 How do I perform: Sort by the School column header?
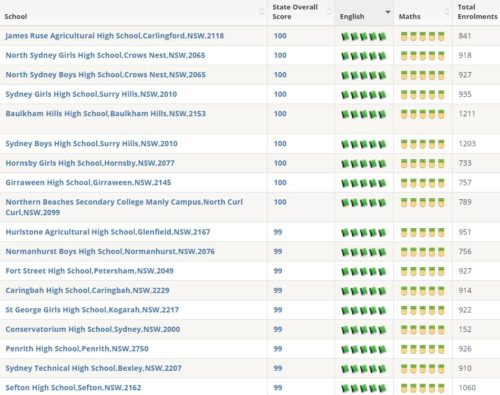(133, 13)
